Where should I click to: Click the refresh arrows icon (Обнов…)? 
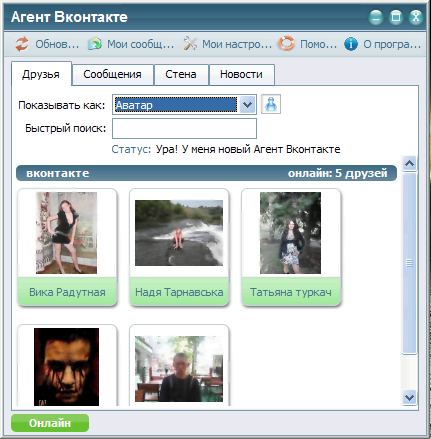click(x=22, y=44)
